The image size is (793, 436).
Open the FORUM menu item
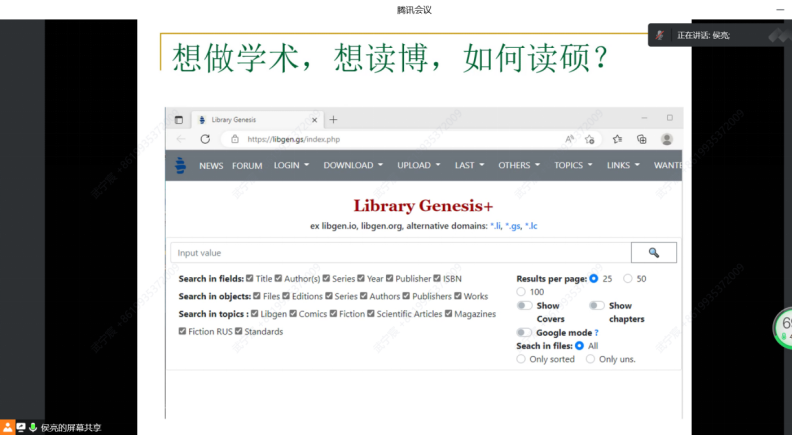click(x=247, y=166)
